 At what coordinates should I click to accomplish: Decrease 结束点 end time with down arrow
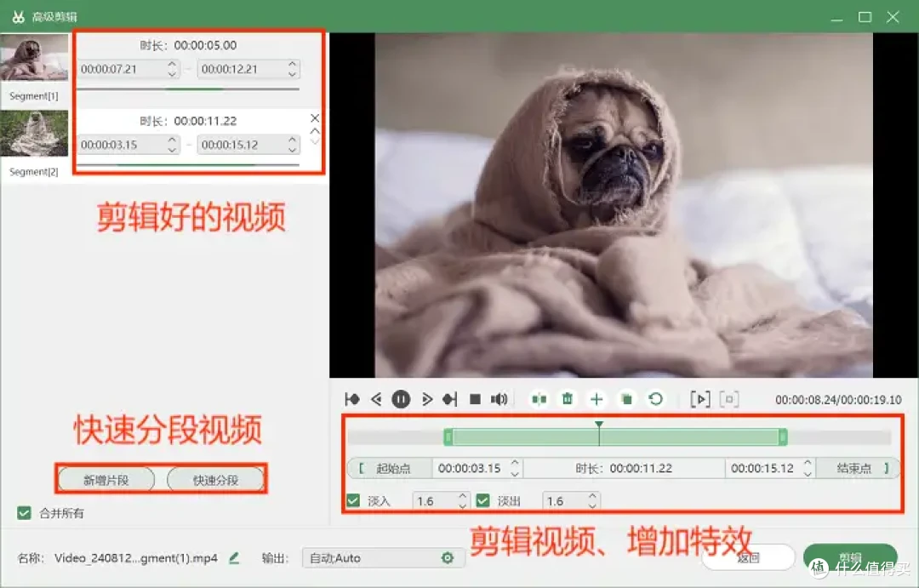808,473
